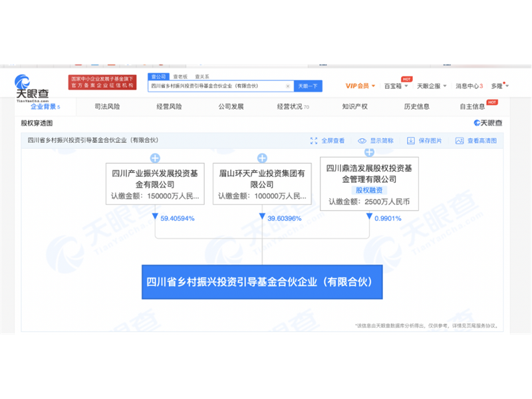Open shareholder card 四川鼎浩发展股权投资基金管理有限公司

point(369,184)
